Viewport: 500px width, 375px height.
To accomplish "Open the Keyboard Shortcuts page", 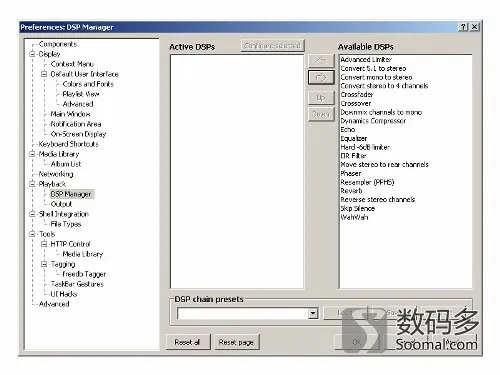I will coord(68,144).
